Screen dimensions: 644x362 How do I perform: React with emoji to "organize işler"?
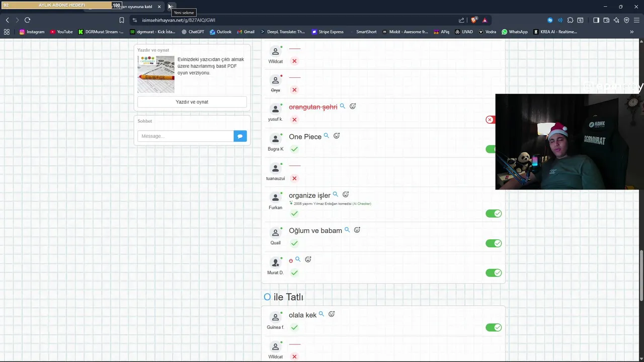pos(346,195)
